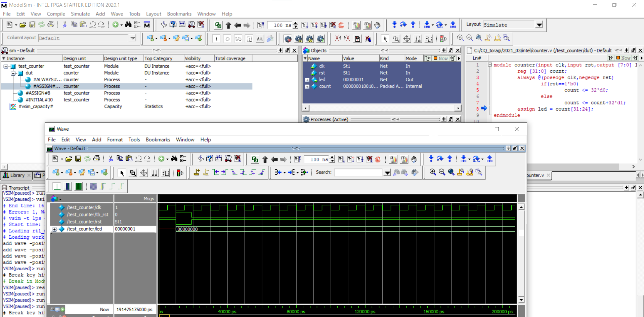Open the Format menu in Wave window
Viewport: 644px width, 317px height.
click(x=115, y=140)
